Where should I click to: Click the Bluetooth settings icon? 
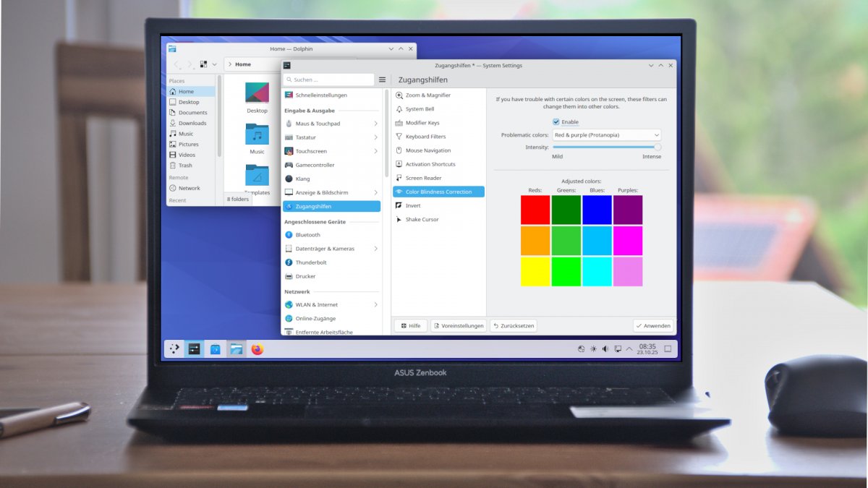pyautogui.click(x=289, y=235)
